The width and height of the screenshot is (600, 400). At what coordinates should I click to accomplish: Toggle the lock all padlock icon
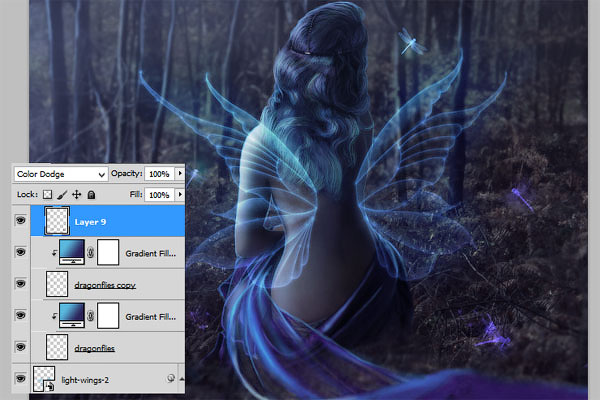[x=91, y=195]
